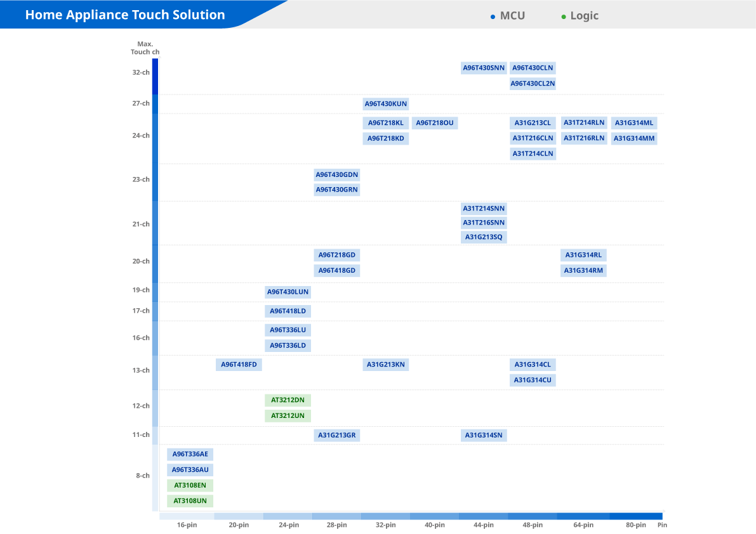This screenshot has height=534, width=756.
Task: Click the AT3108UN logic product
Action: click(190, 501)
